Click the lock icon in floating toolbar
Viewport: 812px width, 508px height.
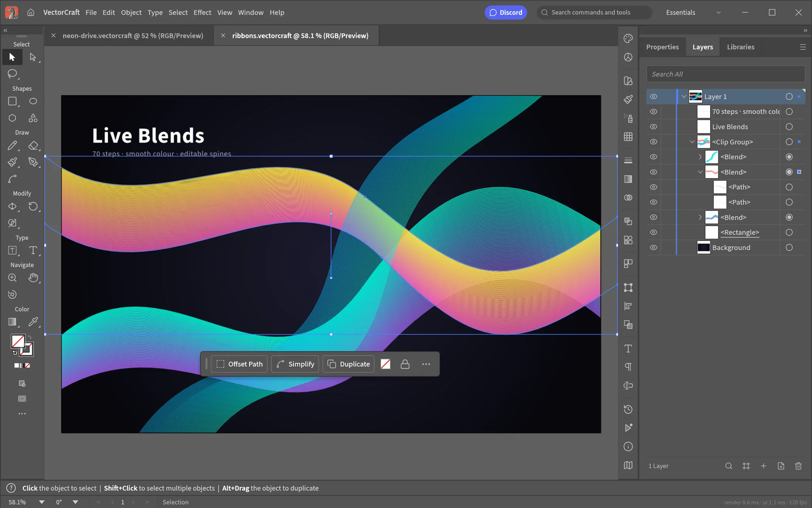tap(405, 364)
